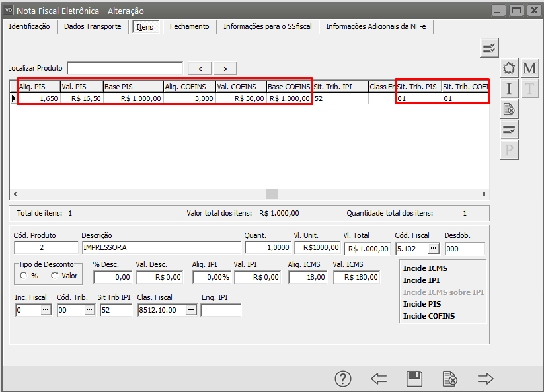Click the Localizar Produto search field
The width and height of the screenshot is (544, 392).
125,68
